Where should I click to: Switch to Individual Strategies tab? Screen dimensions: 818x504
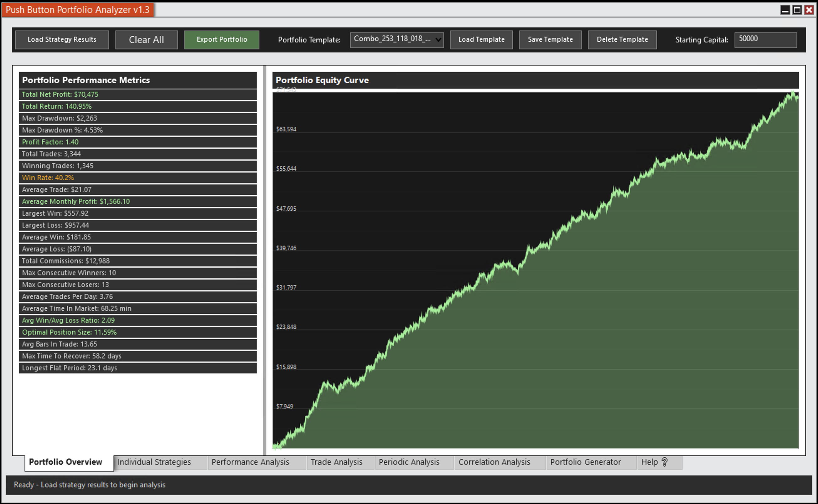154,462
